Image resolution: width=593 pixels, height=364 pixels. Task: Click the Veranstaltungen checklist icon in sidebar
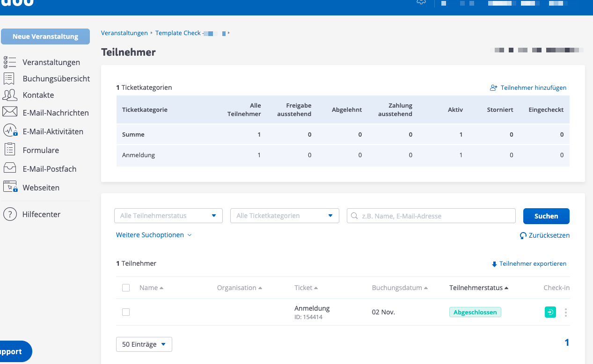pyautogui.click(x=10, y=62)
